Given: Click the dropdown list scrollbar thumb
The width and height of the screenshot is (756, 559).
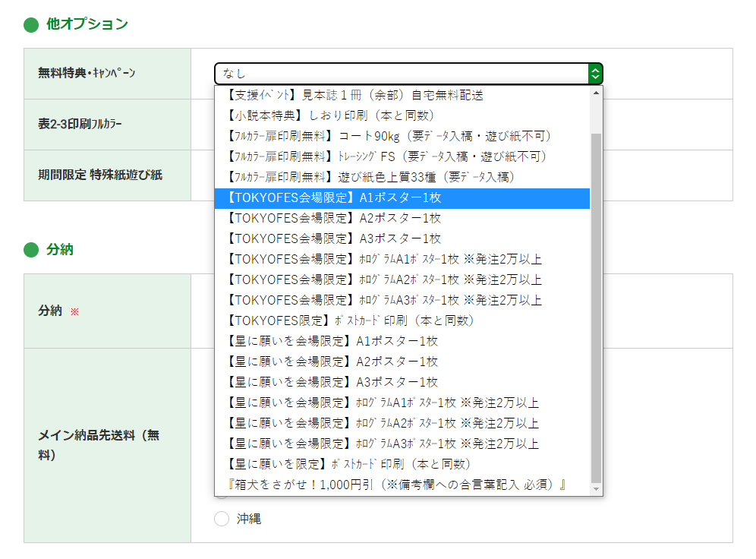Looking at the screenshot, I should click(596, 308).
